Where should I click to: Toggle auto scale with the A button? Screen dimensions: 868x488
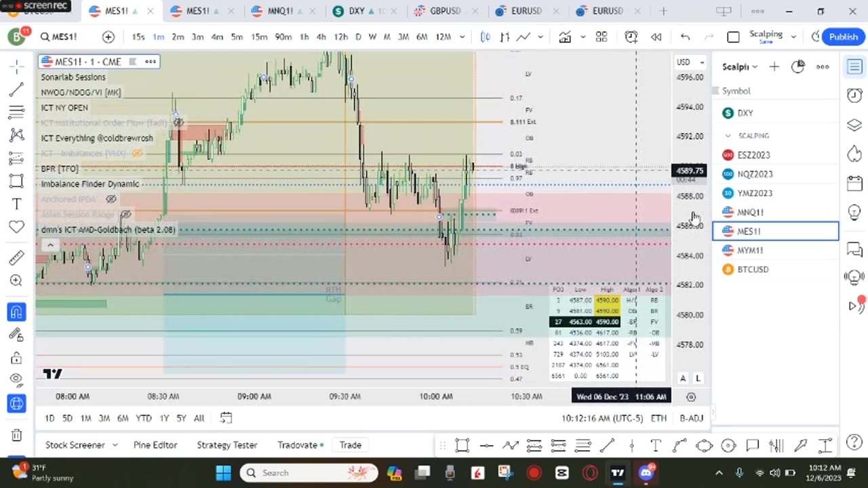683,378
